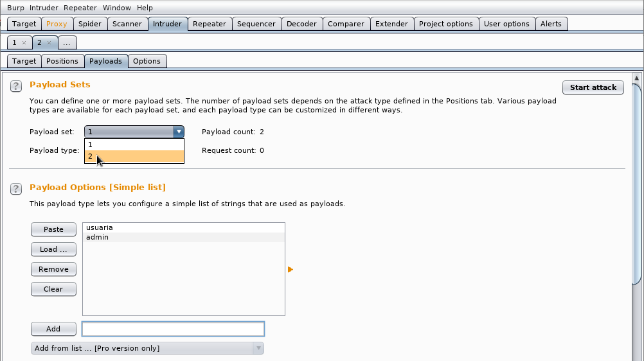Switch to the Positions tab
This screenshot has width=644, height=361.
click(x=62, y=61)
